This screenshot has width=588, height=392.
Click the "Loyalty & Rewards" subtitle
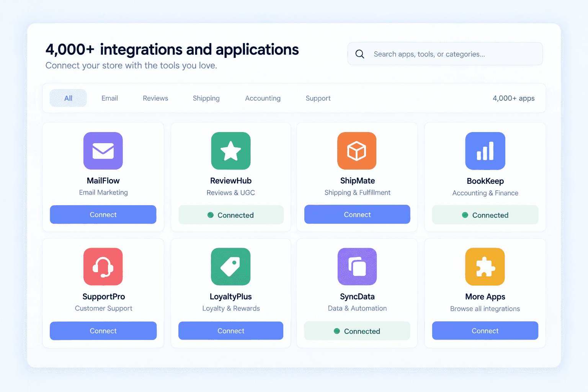click(231, 309)
